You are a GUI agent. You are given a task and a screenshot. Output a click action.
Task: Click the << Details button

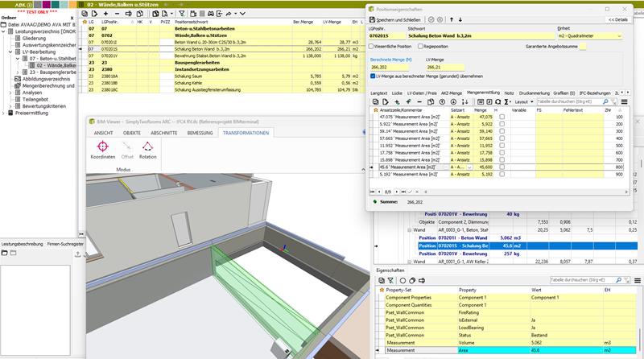[617, 19]
